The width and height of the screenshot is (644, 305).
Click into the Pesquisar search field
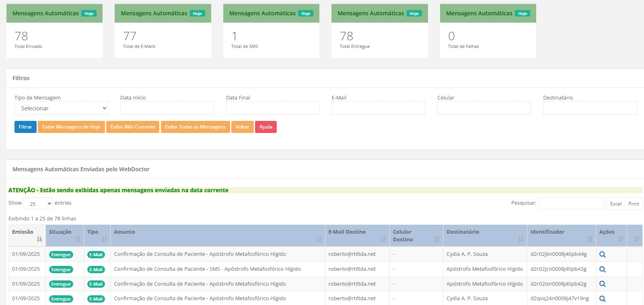[x=571, y=203]
